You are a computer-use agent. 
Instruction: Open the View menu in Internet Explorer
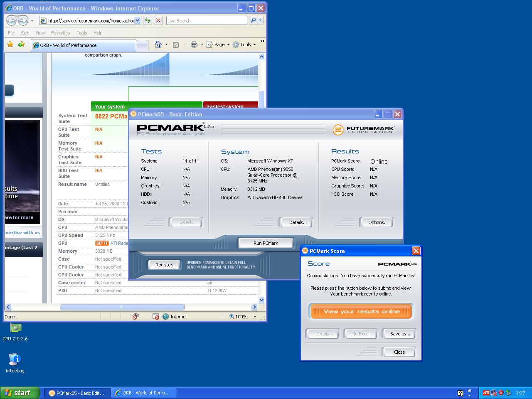pos(40,33)
